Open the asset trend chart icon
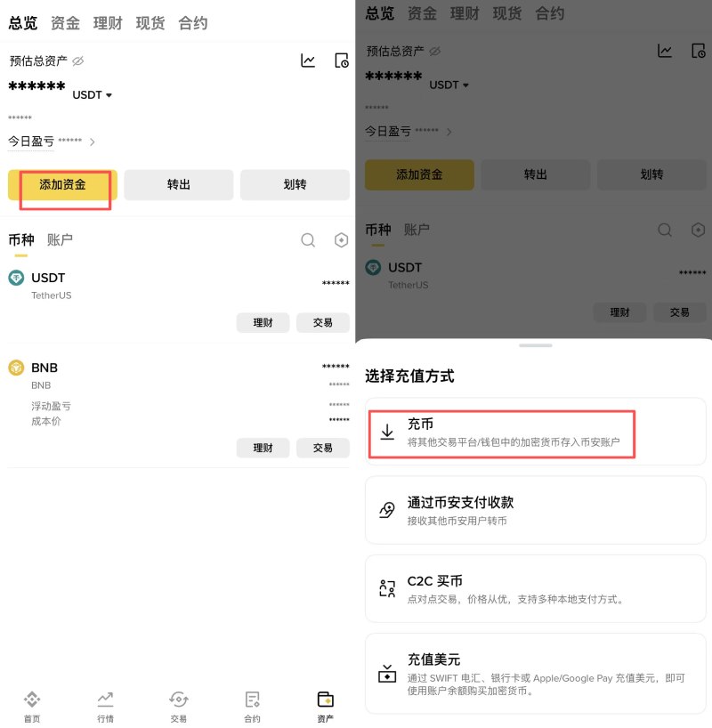Screen dimensions: 712x728 tap(308, 61)
